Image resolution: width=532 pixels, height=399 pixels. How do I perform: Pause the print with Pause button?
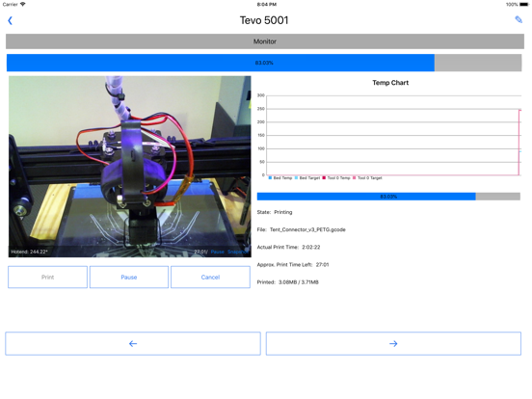click(129, 278)
